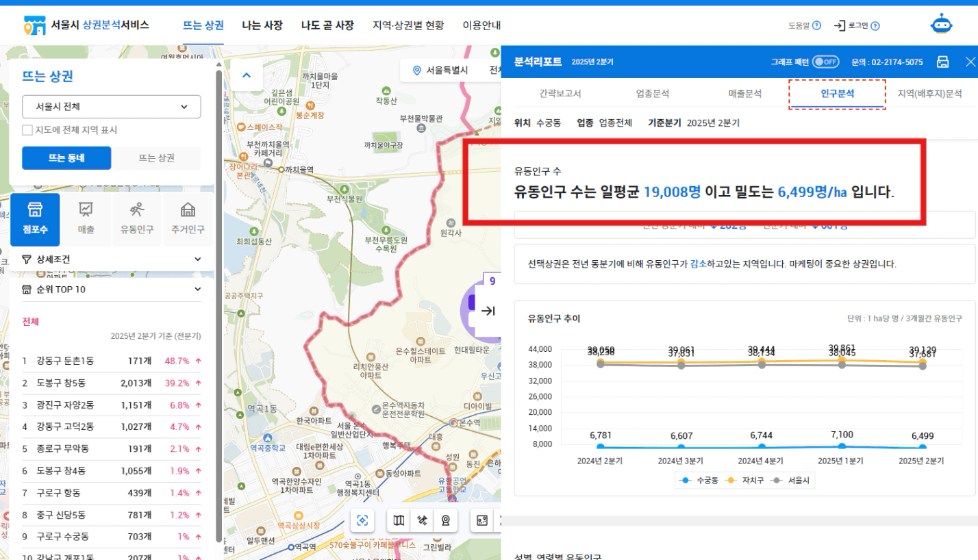Select the 매출 sales chart icon
Screen dimensions: 978x560
pyautogui.click(x=86, y=219)
